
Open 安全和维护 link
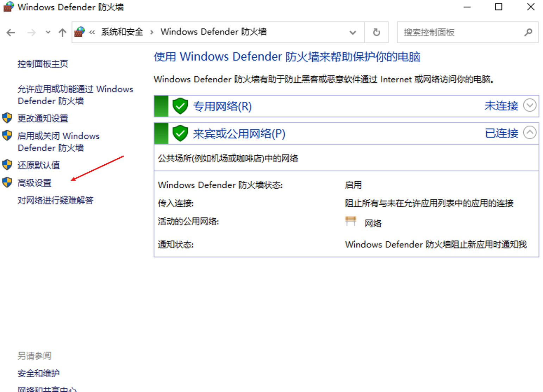(38, 373)
